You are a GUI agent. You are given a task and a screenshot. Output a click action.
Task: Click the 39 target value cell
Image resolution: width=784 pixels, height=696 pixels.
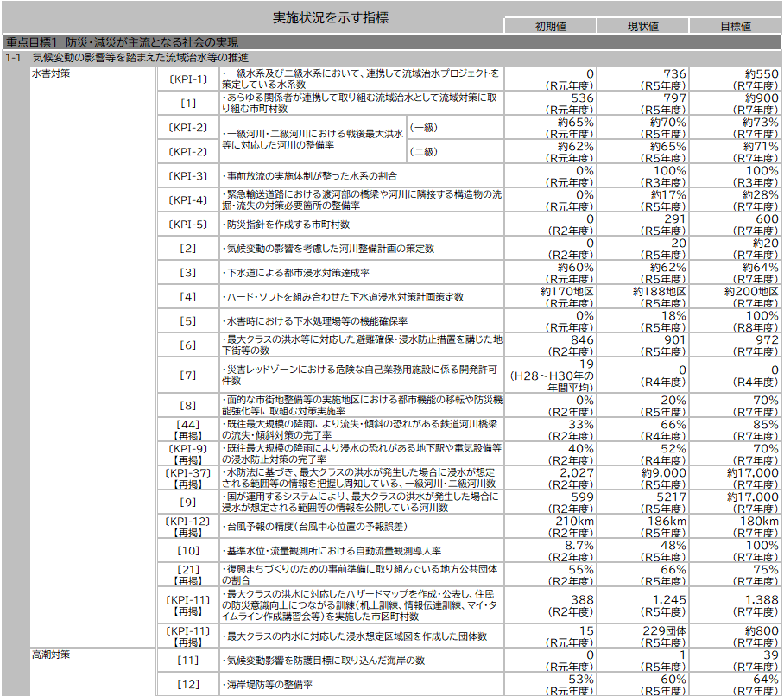click(x=735, y=660)
